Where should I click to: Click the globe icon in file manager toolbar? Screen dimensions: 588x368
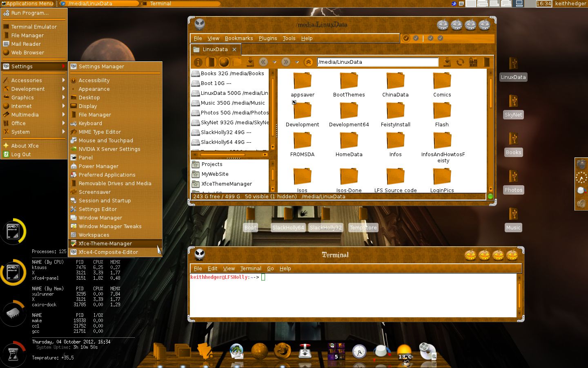224,62
